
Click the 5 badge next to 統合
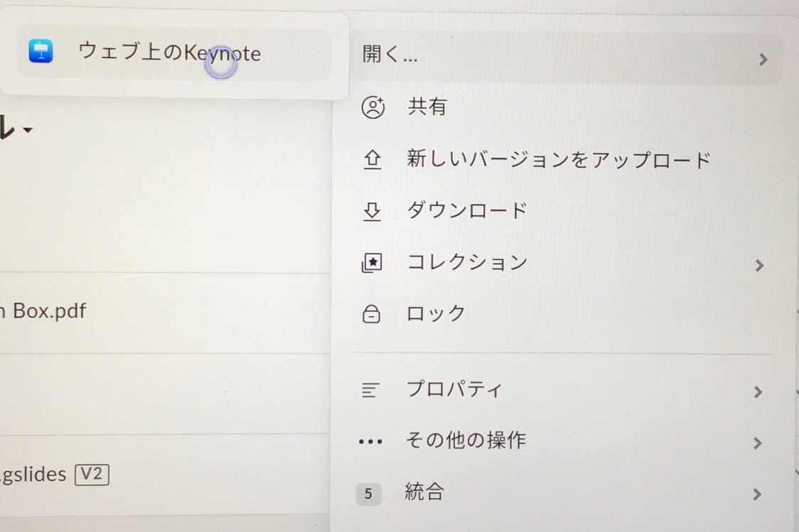[x=368, y=494]
